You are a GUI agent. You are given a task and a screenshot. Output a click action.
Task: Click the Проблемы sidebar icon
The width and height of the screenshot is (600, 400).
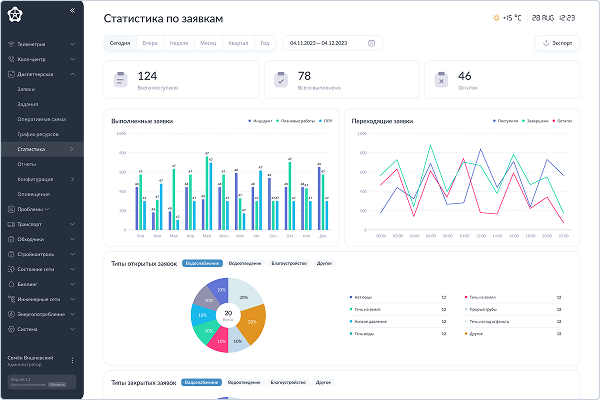click(11, 209)
